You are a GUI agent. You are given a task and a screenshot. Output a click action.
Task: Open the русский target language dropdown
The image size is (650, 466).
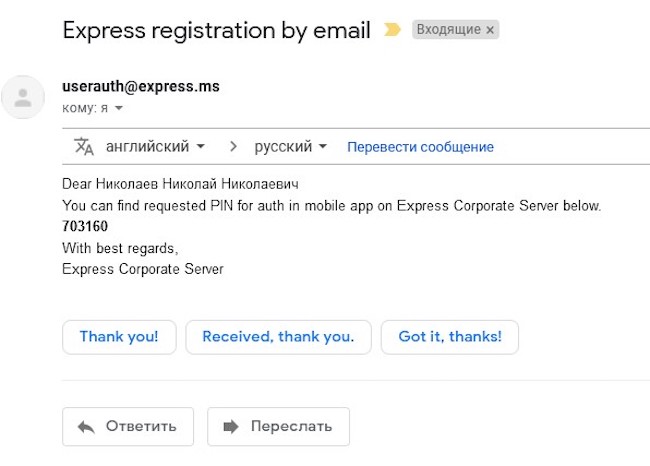[290, 147]
